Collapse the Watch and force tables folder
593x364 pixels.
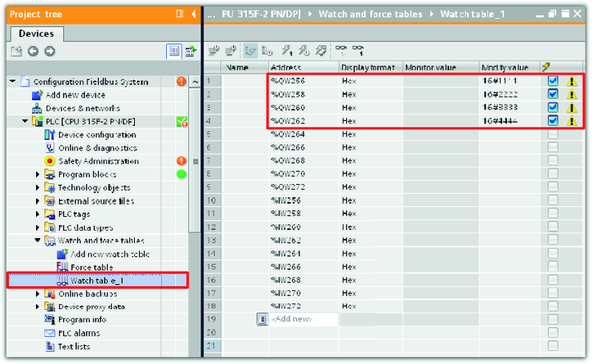coord(38,240)
